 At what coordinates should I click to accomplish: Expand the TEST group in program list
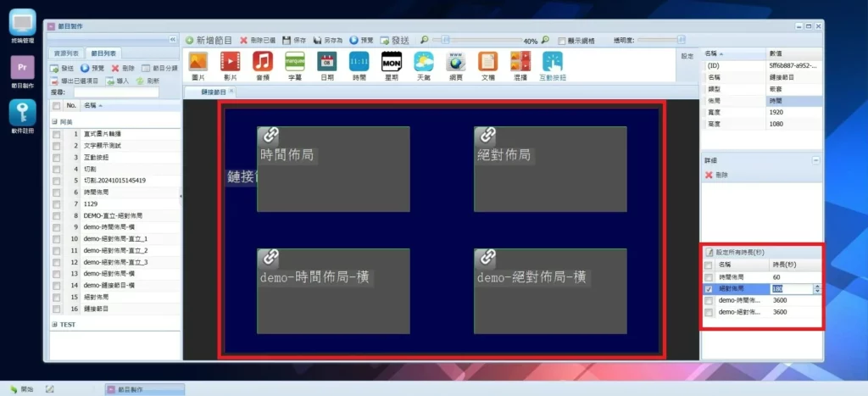[55, 325]
